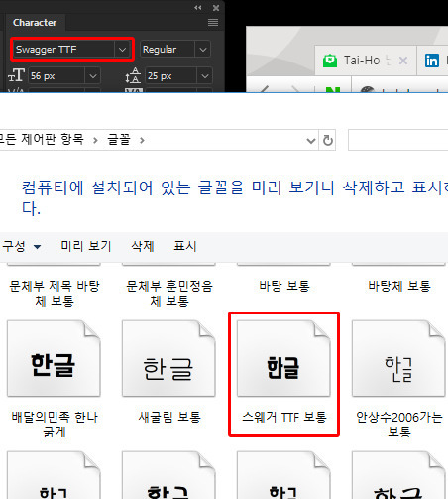Switch to the LinkedIn browser tab
The width and height of the screenshot is (448, 499).
[432, 61]
